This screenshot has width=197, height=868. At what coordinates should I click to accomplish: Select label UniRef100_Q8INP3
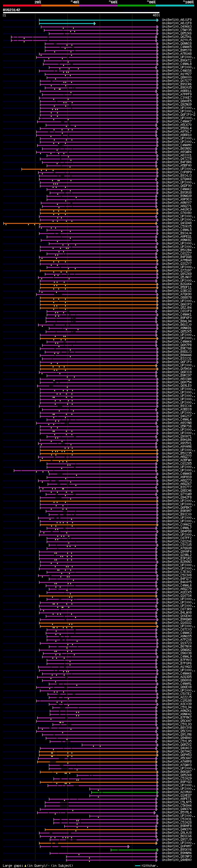click(x=177, y=857)
